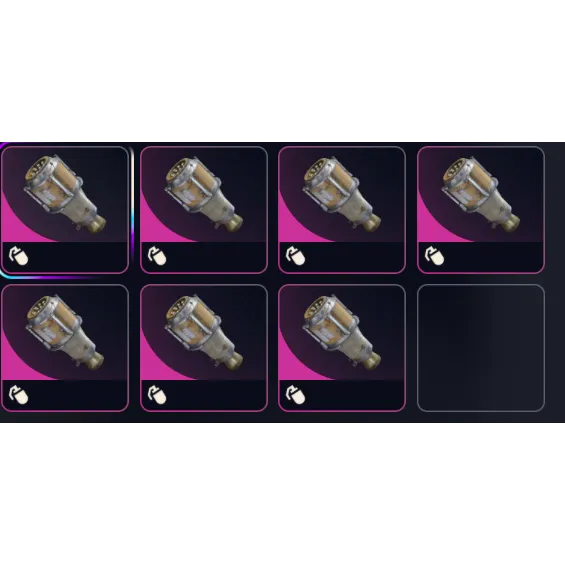Click the dark label bar of top row second slot
The image size is (565, 565).
point(204,257)
